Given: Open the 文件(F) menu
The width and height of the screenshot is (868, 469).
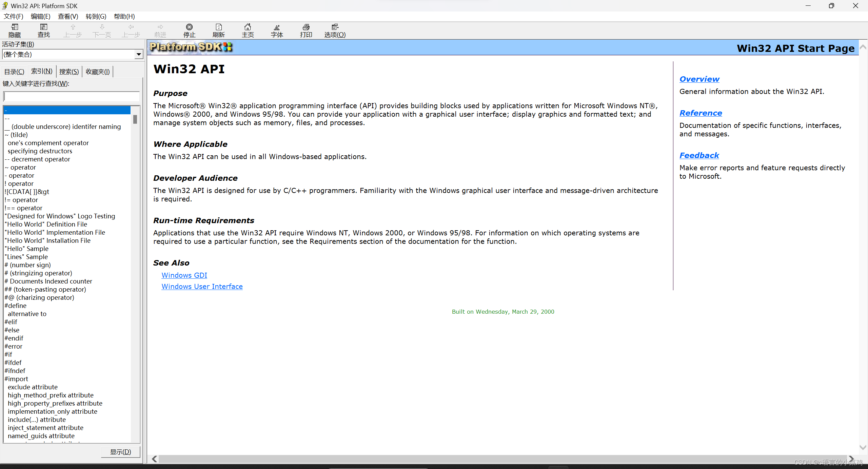Looking at the screenshot, I should 14,16.
